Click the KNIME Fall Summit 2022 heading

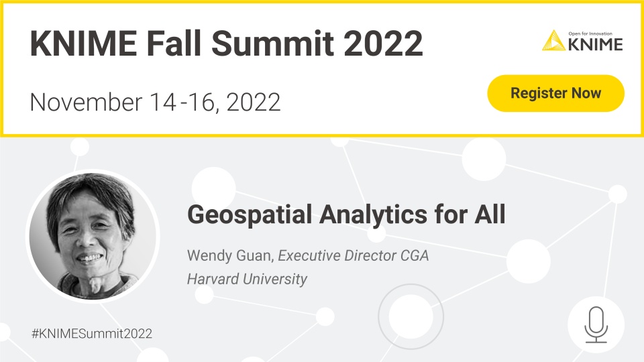coord(226,43)
